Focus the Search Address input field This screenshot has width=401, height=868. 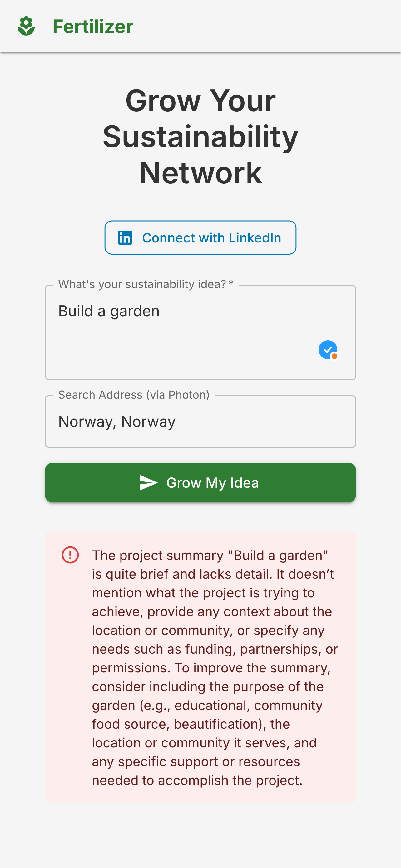[x=200, y=422]
